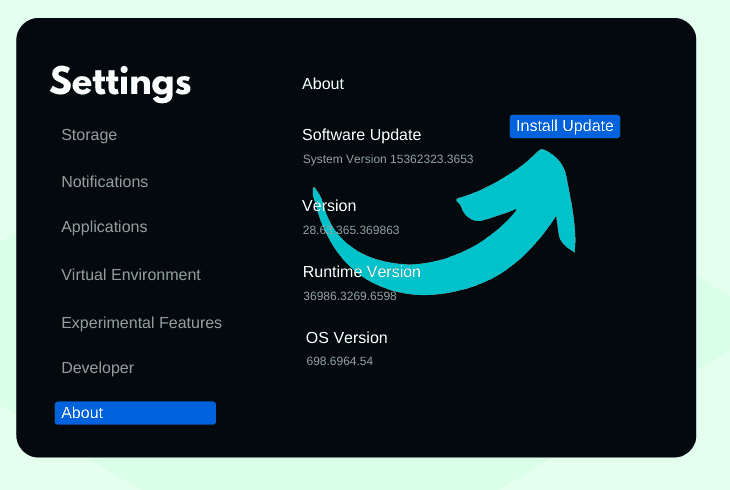Click the Settings title heading
This screenshot has width=730, height=490.
tap(121, 83)
